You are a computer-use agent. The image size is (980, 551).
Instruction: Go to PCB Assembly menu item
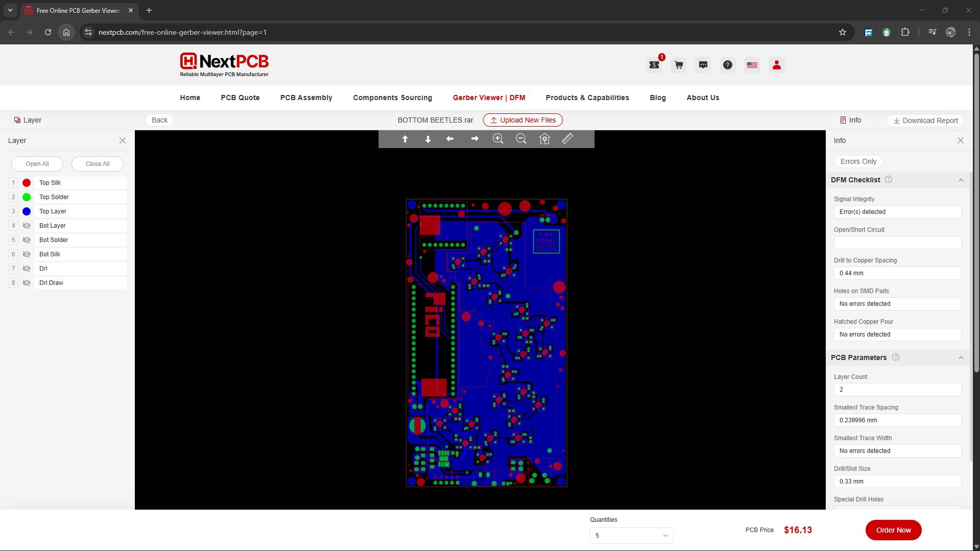306,98
